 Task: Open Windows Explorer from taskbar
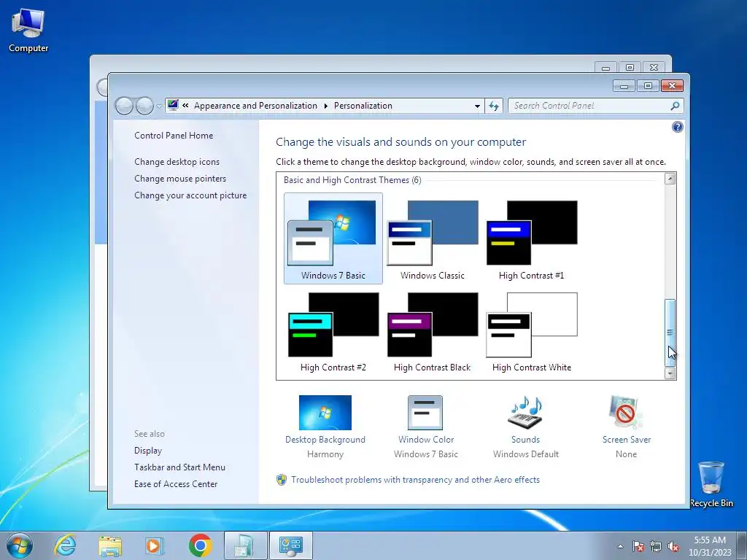tap(110, 545)
